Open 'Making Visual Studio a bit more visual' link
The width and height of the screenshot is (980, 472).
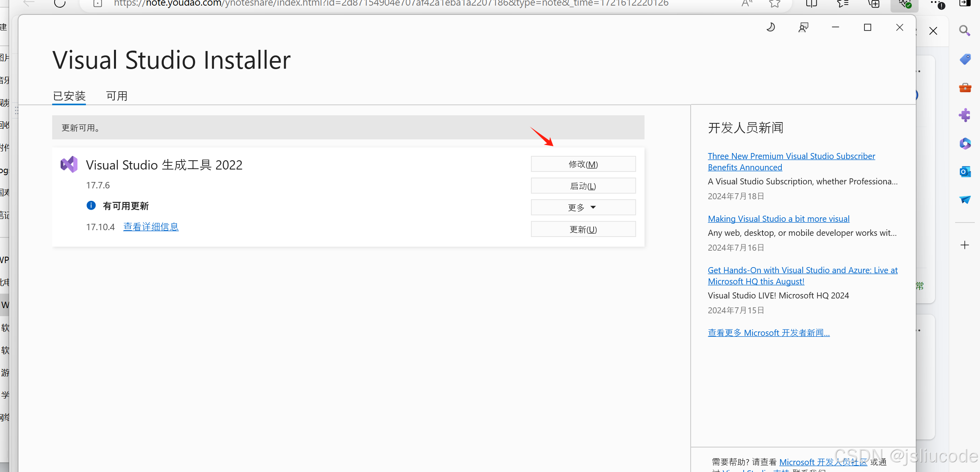coord(779,219)
